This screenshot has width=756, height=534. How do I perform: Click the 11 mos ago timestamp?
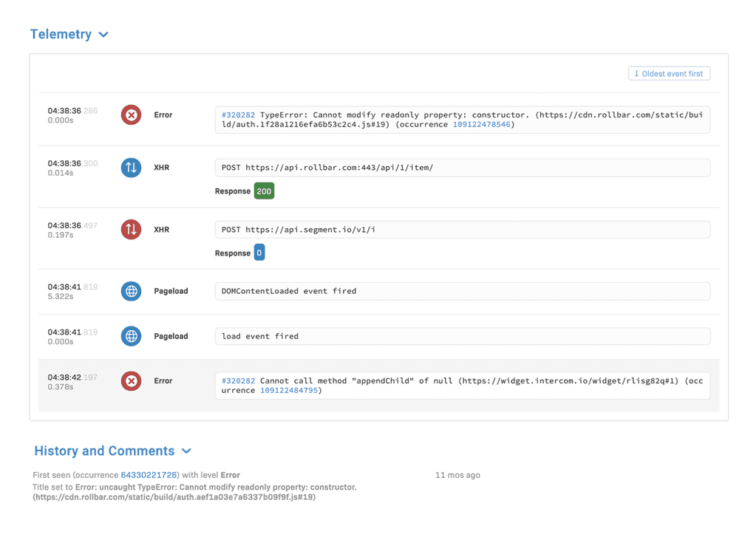[457, 475]
